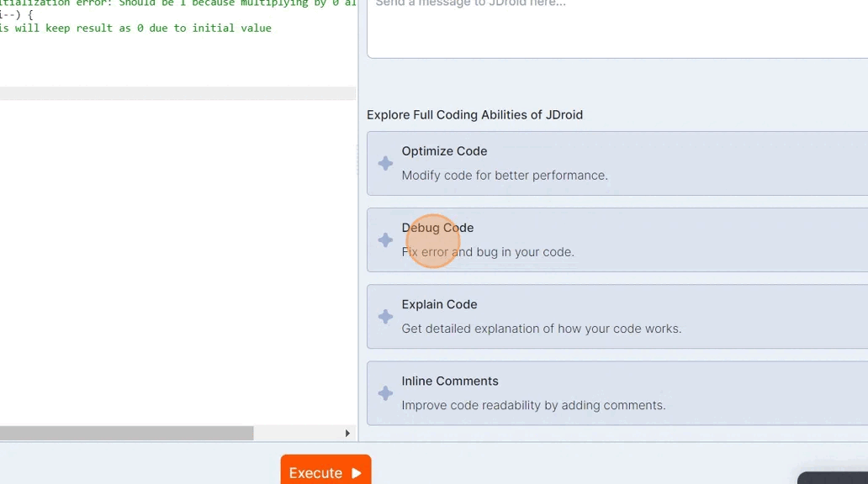Click the sparkle icon beside Debug Code
The image size is (868, 484).
click(385, 240)
